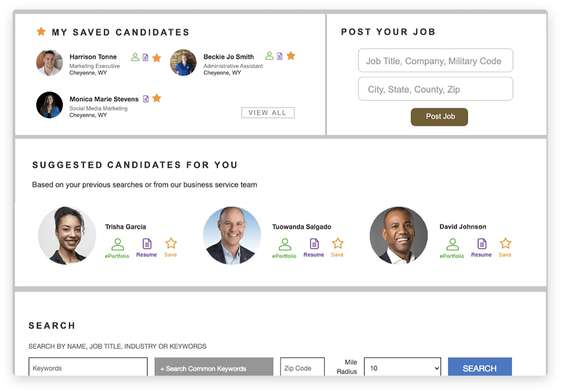Open Harrison Tonne's resume document icon
This screenshot has width=561, height=392.
pyautogui.click(x=145, y=57)
